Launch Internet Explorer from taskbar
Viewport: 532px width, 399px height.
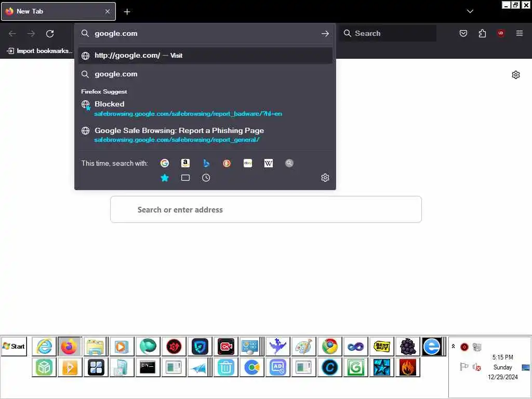tap(45, 347)
